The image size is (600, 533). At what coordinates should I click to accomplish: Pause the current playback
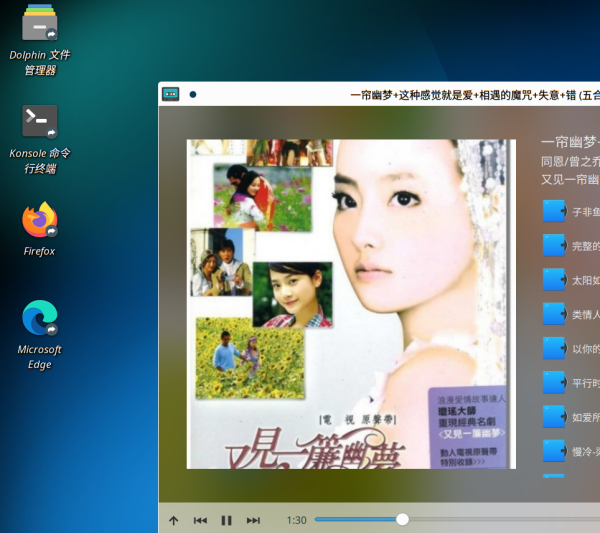click(227, 520)
